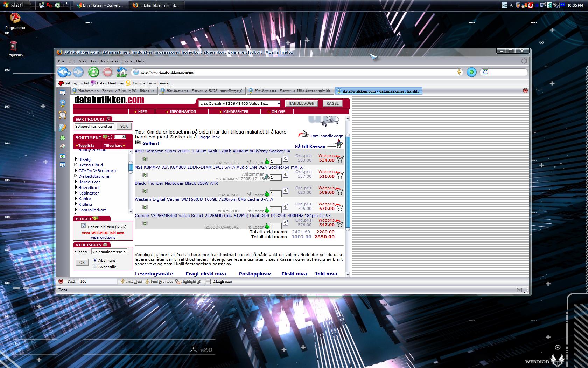Click the category list scrollbar down arrow
Screen dimensions: 588x368
coord(131,211)
